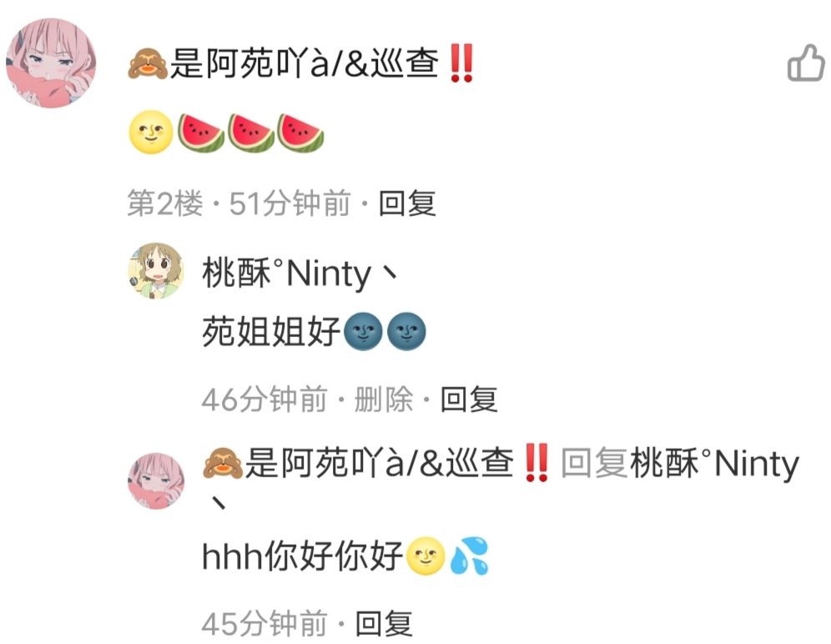831x644 pixels.
Task: Open 桃酥°Ninty's brown-haired avatar
Action: point(156,271)
